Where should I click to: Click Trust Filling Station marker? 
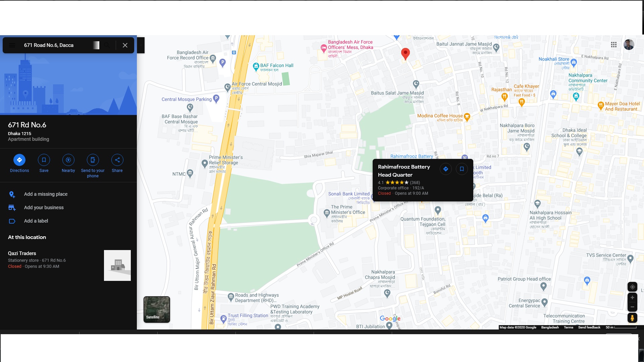(x=223, y=318)
